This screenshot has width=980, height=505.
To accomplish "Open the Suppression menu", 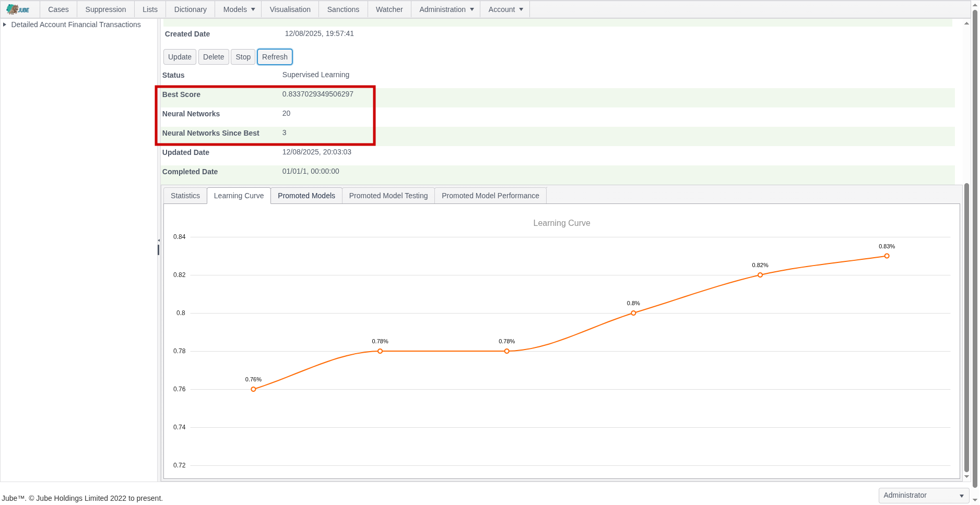I will pos(105,9).
